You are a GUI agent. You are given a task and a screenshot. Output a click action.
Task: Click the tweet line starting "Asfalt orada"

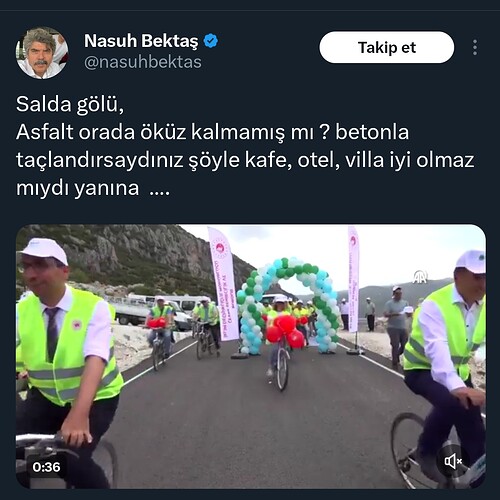pyautogui.click(x=212, y=132)
